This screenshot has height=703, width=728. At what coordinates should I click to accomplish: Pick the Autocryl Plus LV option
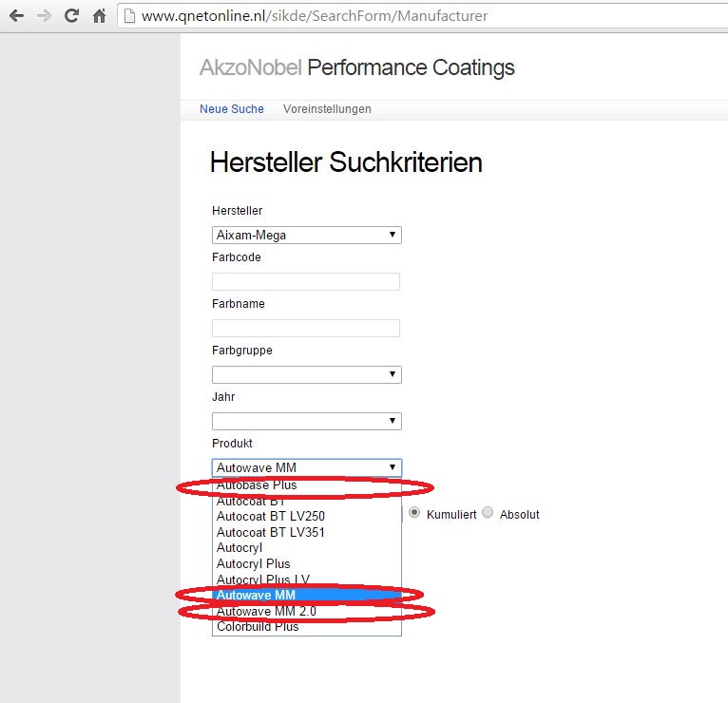click(x=307, y=579)
